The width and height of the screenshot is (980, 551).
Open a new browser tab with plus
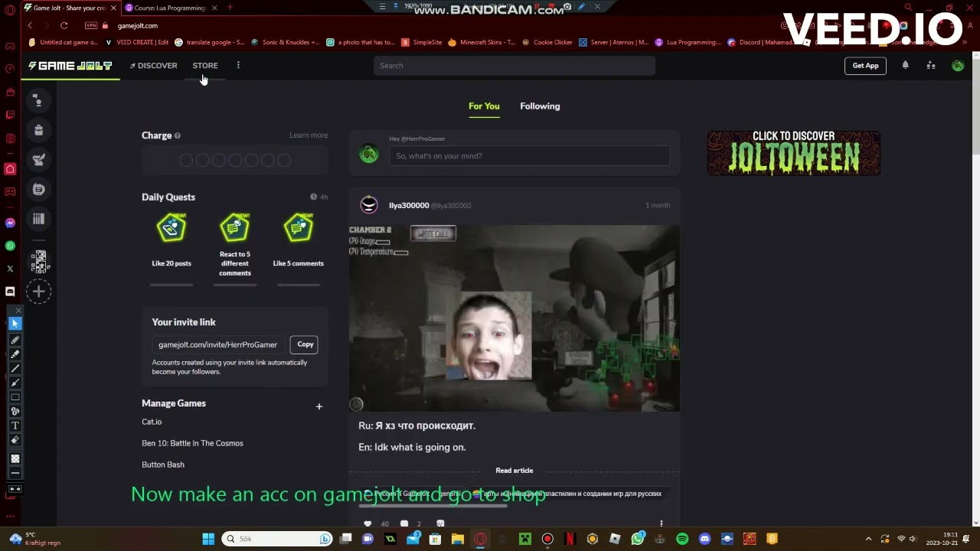[230, 8]
